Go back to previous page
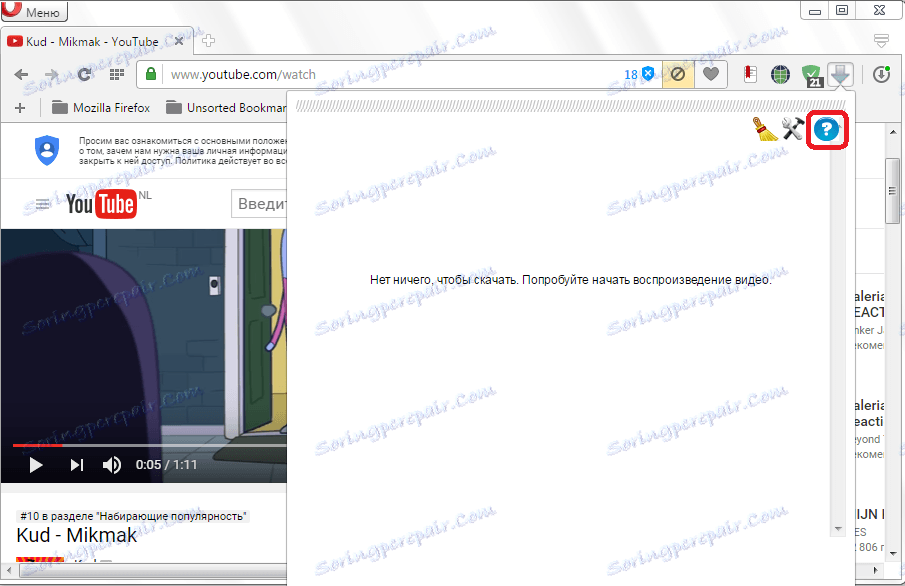This screenshot has width=905, height=586. [x=21, y=74]
